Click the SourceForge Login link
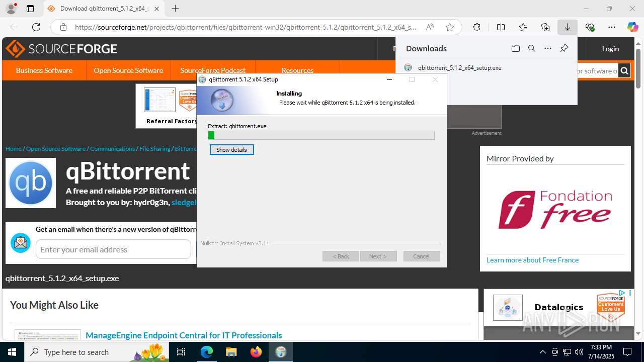Screen dimensions: 644x362 point(610,49)
